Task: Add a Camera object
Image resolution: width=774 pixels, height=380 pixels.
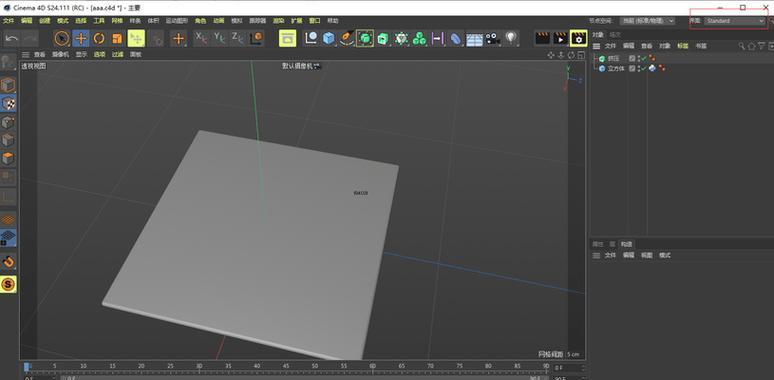Action: click(492, 38)
